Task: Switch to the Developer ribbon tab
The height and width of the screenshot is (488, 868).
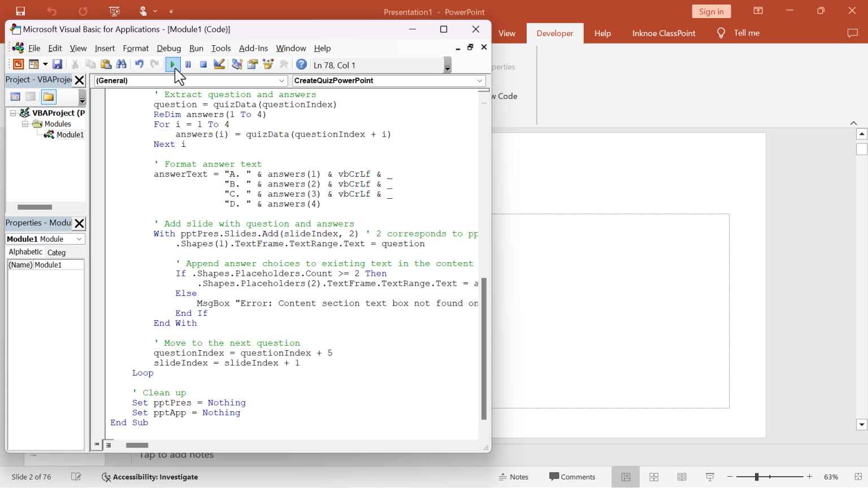Action: point(554,33)
